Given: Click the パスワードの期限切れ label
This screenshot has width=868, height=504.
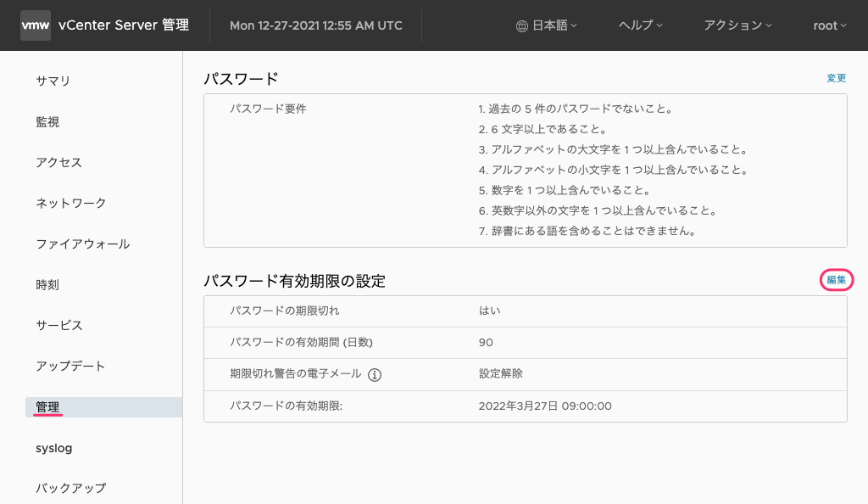Looking at the screenshot, I should (x=285, y=311).
